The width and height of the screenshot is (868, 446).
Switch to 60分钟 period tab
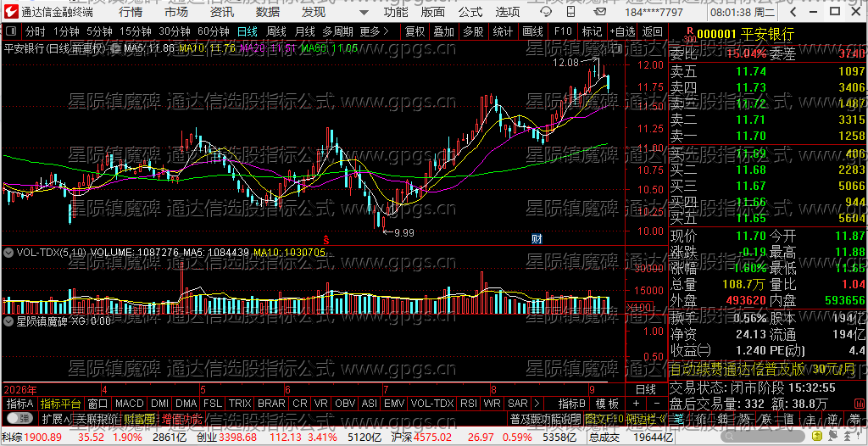(x=213, y=32)
